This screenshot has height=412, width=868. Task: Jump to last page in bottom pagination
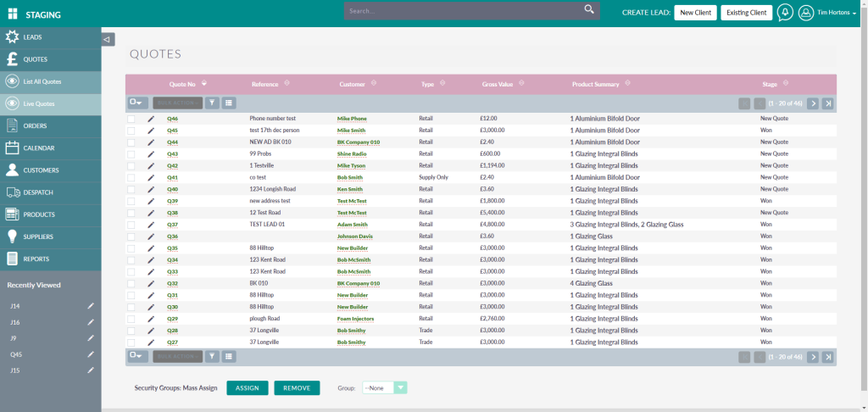pyautogui.click(x=828, y=357)
